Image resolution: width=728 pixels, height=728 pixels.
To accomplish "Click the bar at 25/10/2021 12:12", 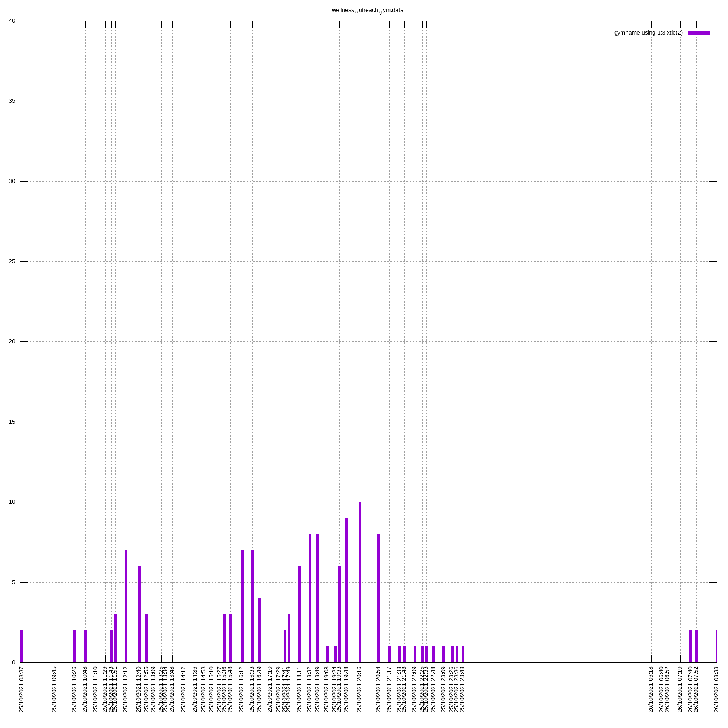I will 126,606.
